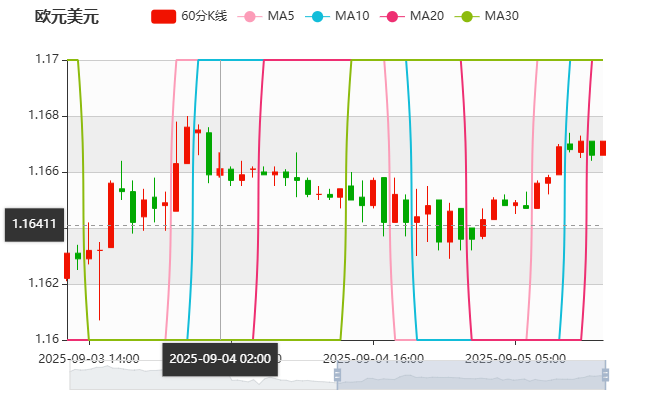This screenshot has width=670, height=400.
Task: Click the pink MA5 legend line marker
Action: [249, 17]
